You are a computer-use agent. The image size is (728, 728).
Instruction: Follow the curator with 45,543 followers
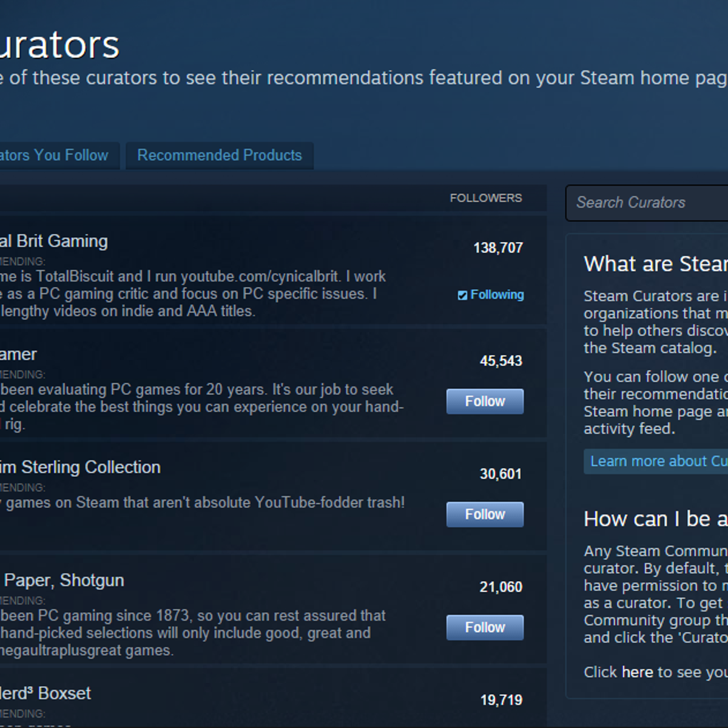click(485, 402)
